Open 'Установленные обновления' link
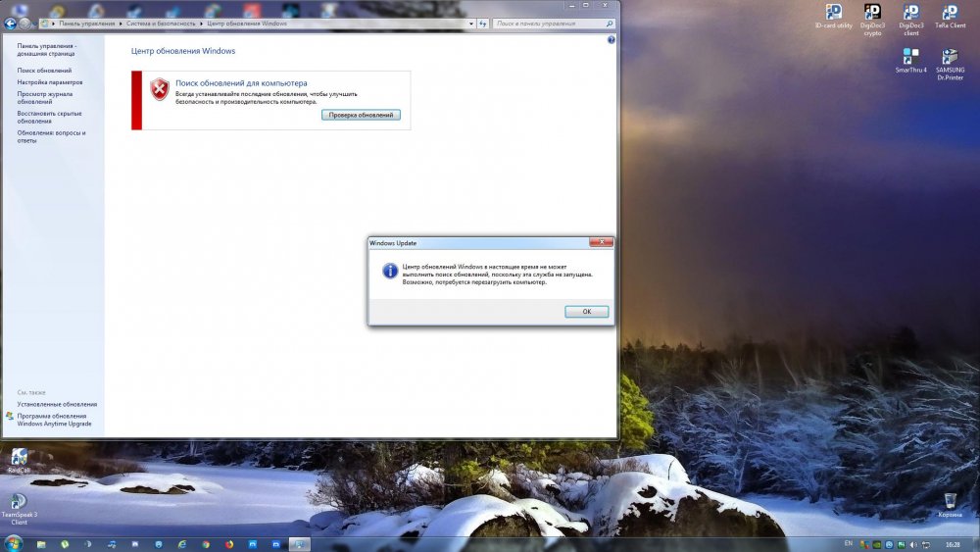The height and width of the screenshot is (552, 980). point(57,404)
